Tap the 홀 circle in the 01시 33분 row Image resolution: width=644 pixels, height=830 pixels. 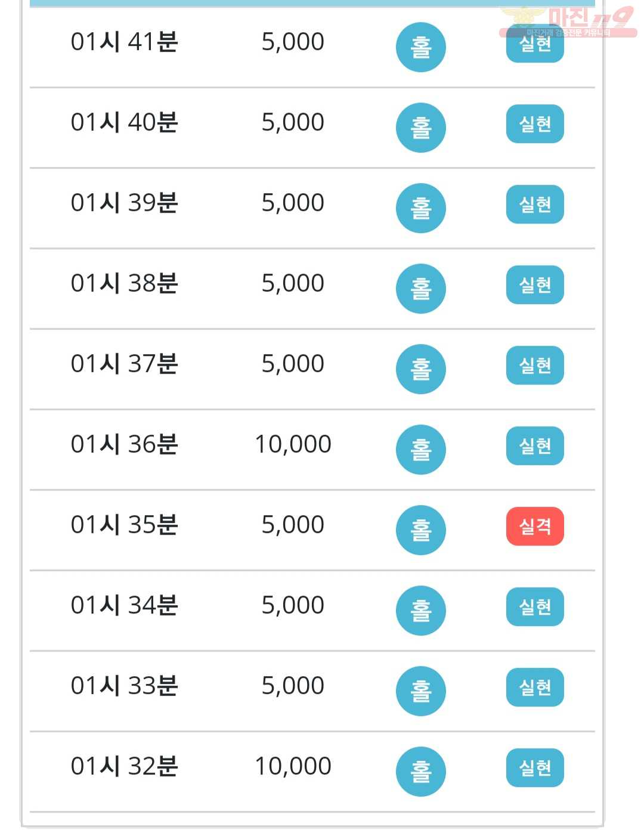pos(421,691)
